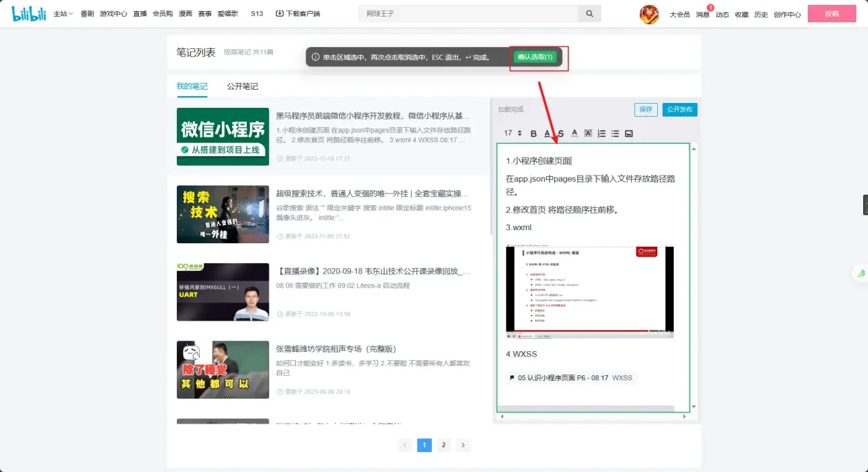The height and width of the screenshot is (472, 868).
Task: Open the 除了睡觉其他都可以 thumbnail
Action: 223,369
